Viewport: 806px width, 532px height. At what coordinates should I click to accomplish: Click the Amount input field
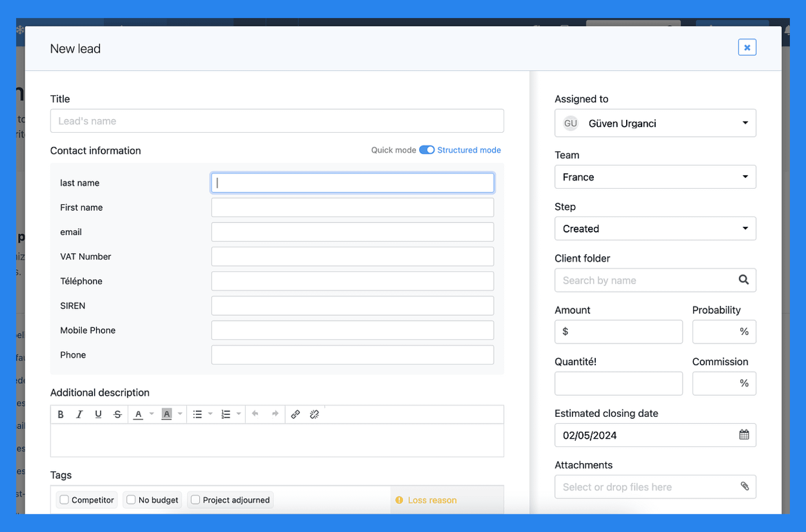point(618,331)
